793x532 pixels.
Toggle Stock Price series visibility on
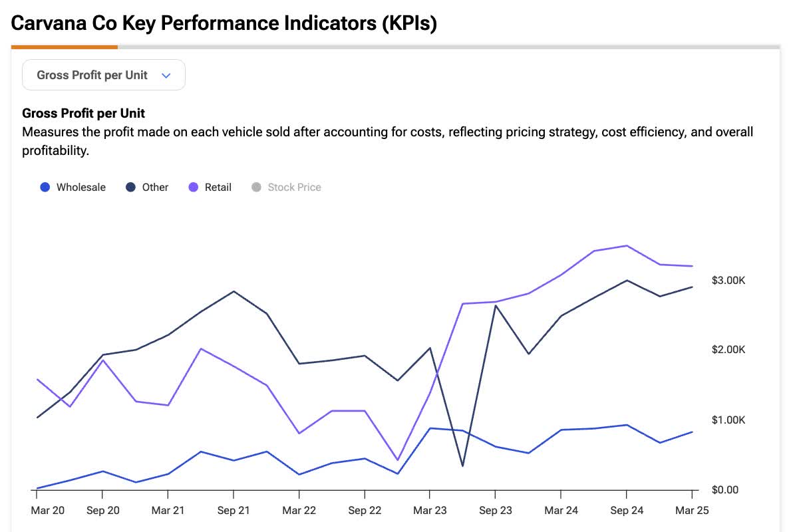[286, 187]
